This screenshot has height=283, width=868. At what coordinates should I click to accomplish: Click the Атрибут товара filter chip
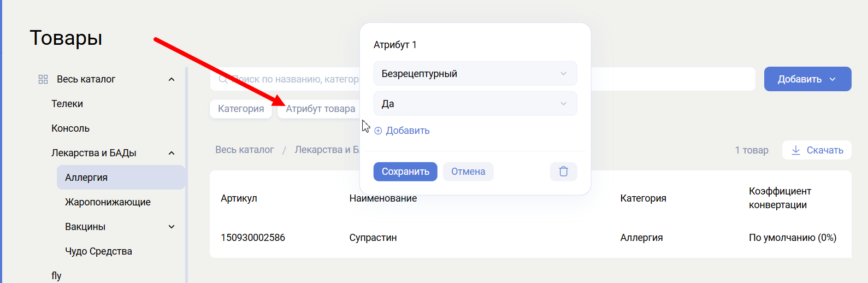320,109
